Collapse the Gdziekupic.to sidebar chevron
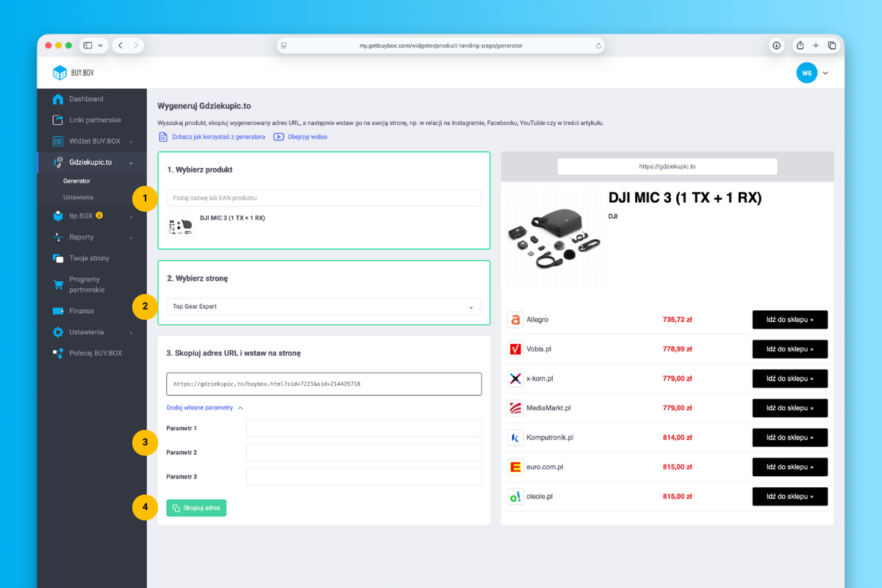Image resolution: width=882 pixels, height=588 pixels. 131,162
